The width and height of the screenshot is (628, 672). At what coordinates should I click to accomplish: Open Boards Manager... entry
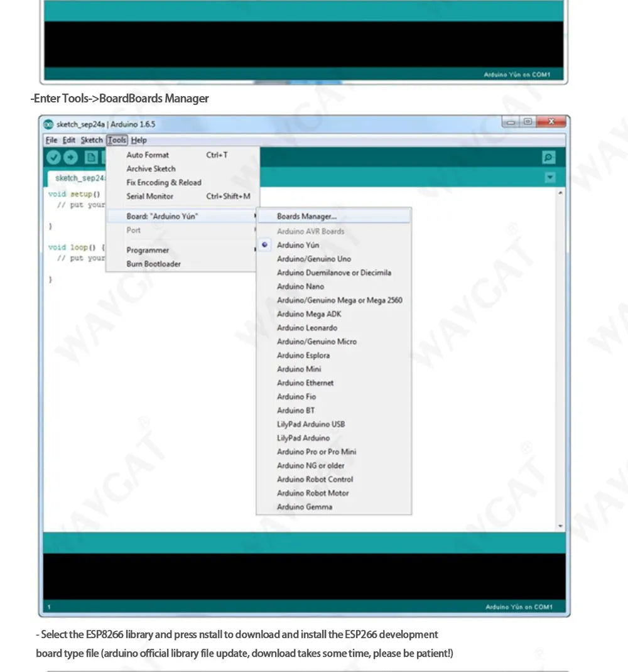point(333,217)
